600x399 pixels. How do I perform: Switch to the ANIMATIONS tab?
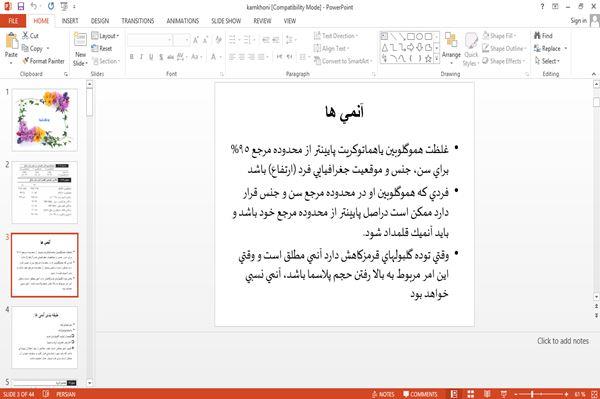(183, 21)
